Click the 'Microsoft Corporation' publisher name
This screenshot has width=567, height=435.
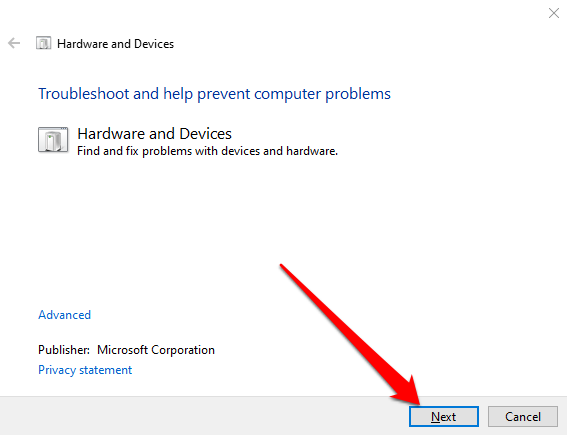156,350
